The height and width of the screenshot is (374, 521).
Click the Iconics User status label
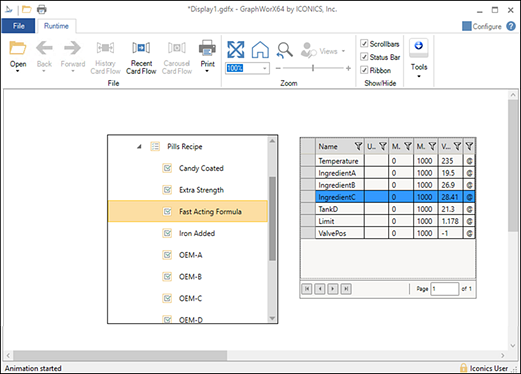point(489,368)
